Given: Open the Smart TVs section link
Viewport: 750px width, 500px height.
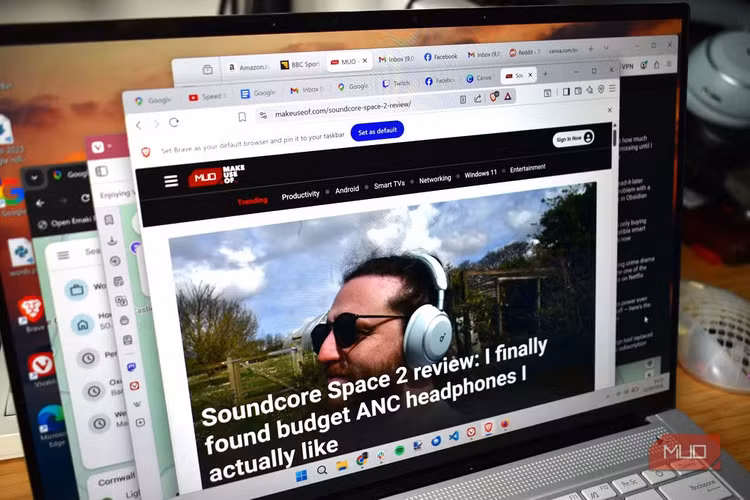Looking at the screenshot, I should point(389,185).
